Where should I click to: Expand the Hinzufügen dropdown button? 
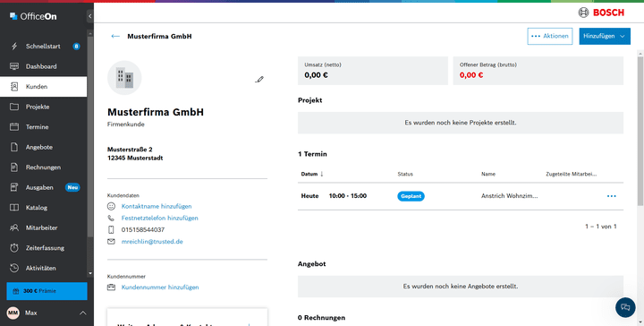[605, 36]
